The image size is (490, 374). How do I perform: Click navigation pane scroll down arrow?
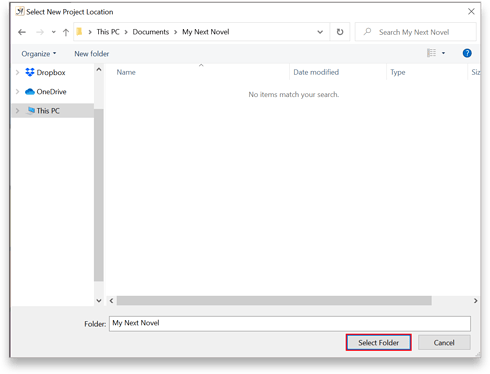[x=99, y=301]
